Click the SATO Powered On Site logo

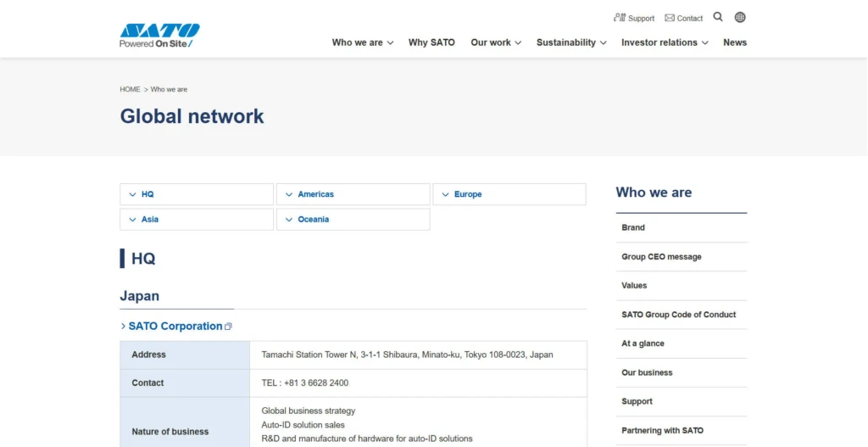[x=160, y=36]
